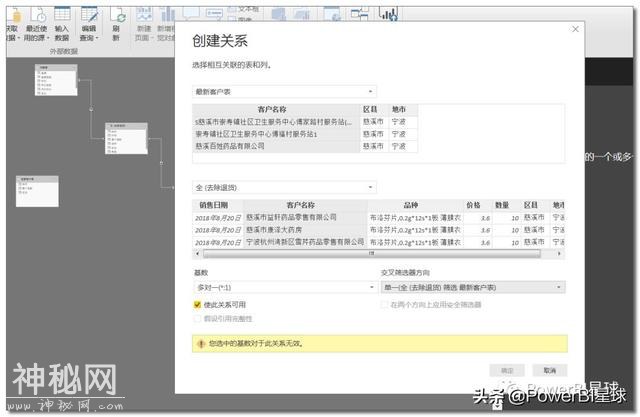Image resolution: width=640 pixels, height=417 pixels.
Task: Toggle the 使此关系可用 checkbox
Action: [x=197, y=305]
